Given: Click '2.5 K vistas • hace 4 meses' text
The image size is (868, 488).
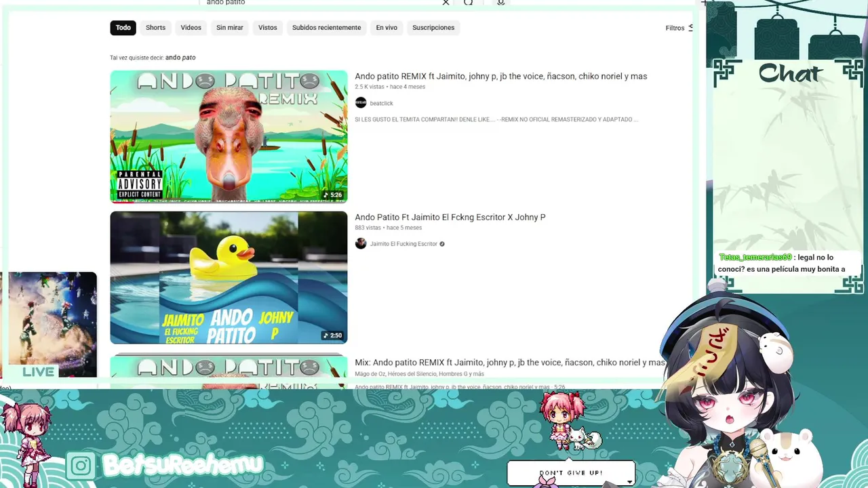Looking at the screenshot, I should 390,87.
